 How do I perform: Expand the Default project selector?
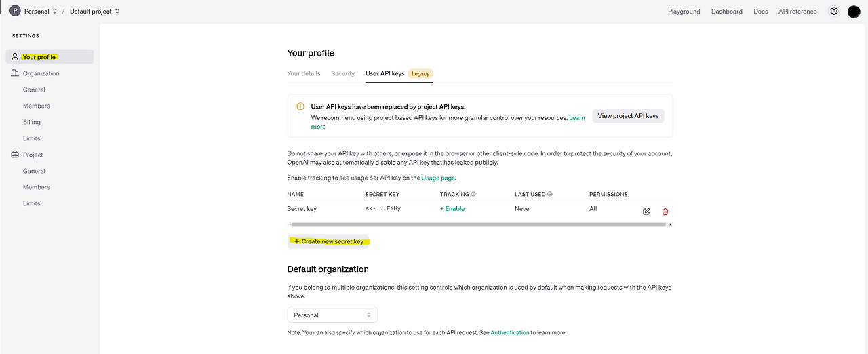pos(94,12)
